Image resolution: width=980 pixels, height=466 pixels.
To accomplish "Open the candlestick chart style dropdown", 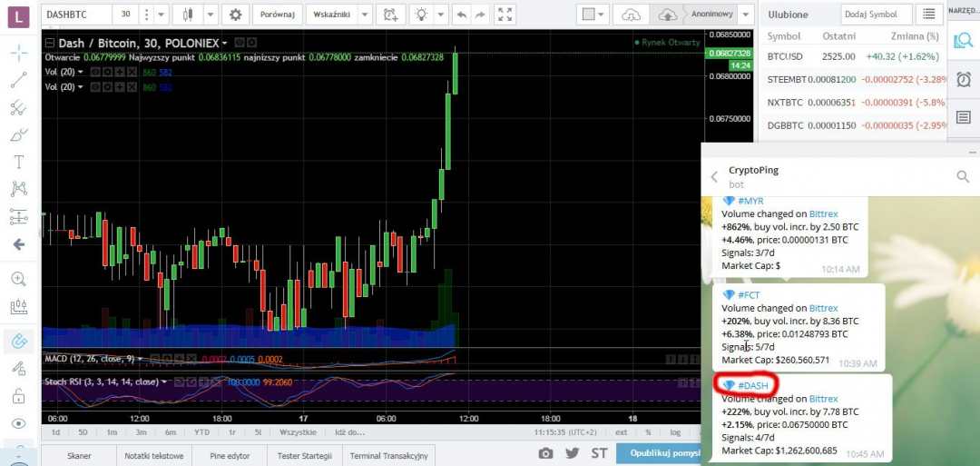I will click(x=210, y=15).
